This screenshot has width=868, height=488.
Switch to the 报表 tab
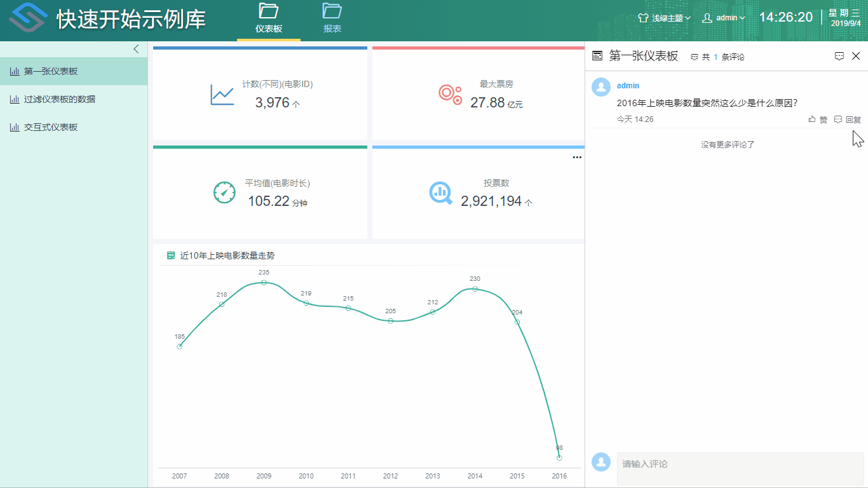click(332, 18)
